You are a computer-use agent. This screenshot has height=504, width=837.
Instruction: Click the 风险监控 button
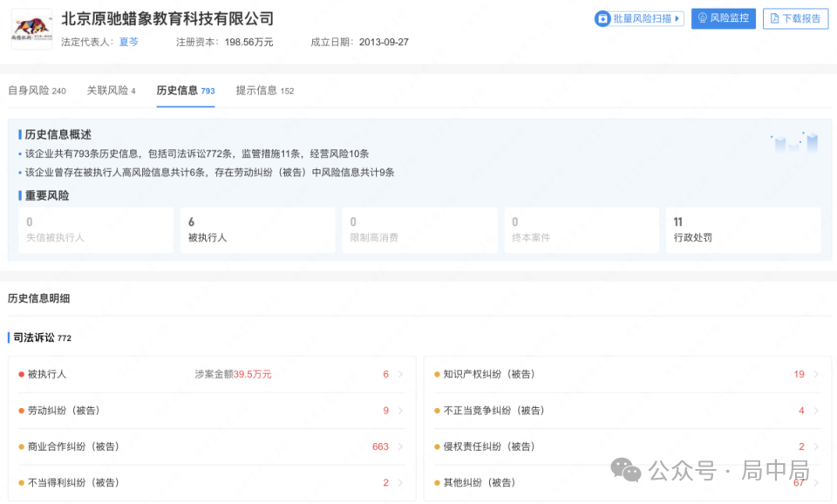(723, 18)
